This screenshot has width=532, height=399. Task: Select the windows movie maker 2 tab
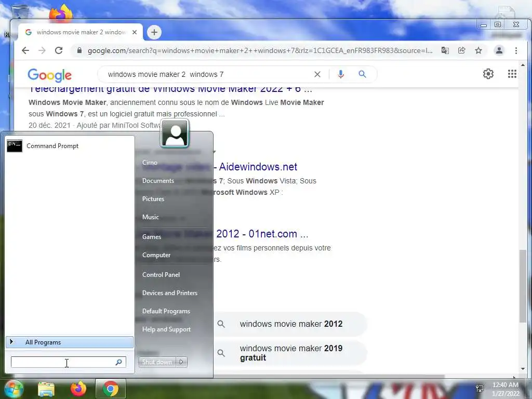coord(80,32)
